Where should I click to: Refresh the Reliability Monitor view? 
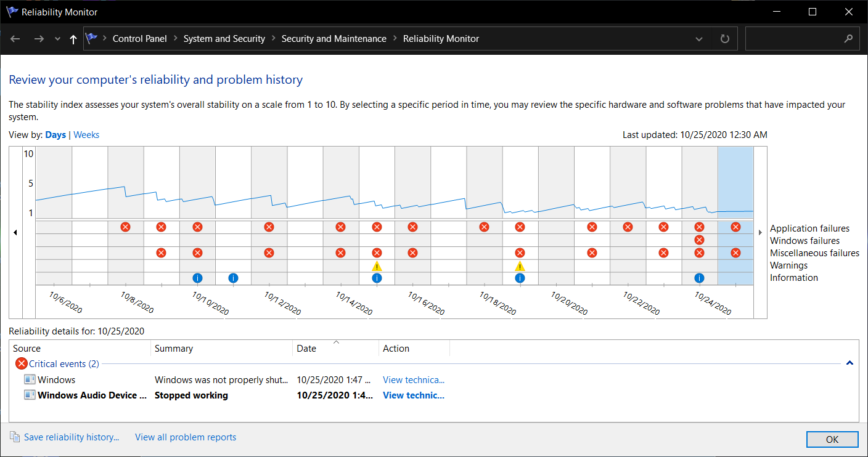pos(725,39)
